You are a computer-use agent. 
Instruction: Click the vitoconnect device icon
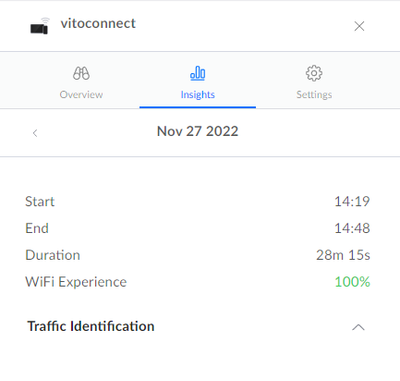pos(40,26)
